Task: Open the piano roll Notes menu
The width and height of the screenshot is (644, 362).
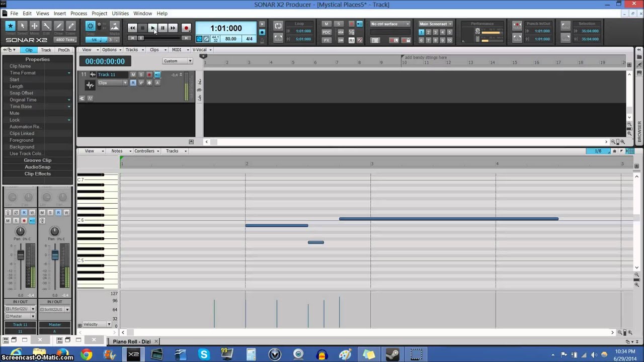Action: (x=119, y=151)
